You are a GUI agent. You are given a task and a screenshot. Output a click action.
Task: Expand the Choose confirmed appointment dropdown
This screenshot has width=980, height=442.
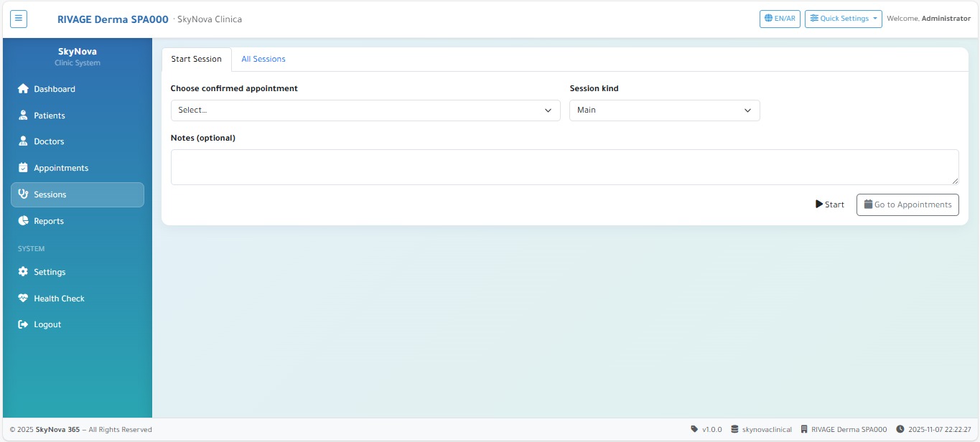point(365,110)
